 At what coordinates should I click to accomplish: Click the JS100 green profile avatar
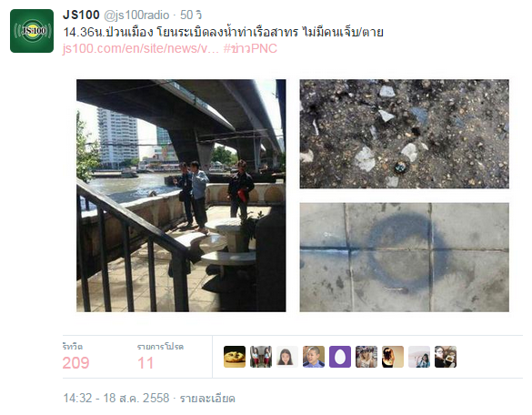(32, 31)
